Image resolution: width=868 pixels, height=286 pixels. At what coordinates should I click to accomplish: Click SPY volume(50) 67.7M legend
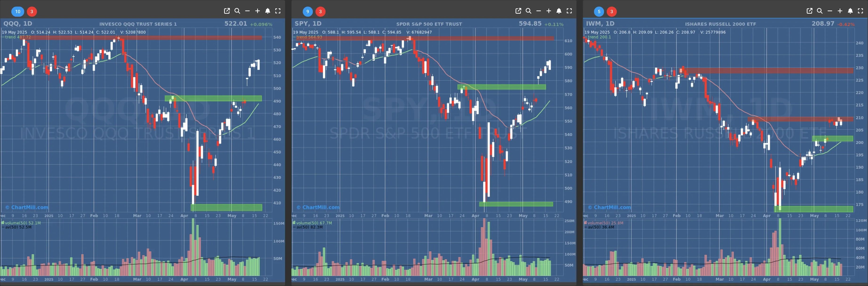click(x=312, y=223)
